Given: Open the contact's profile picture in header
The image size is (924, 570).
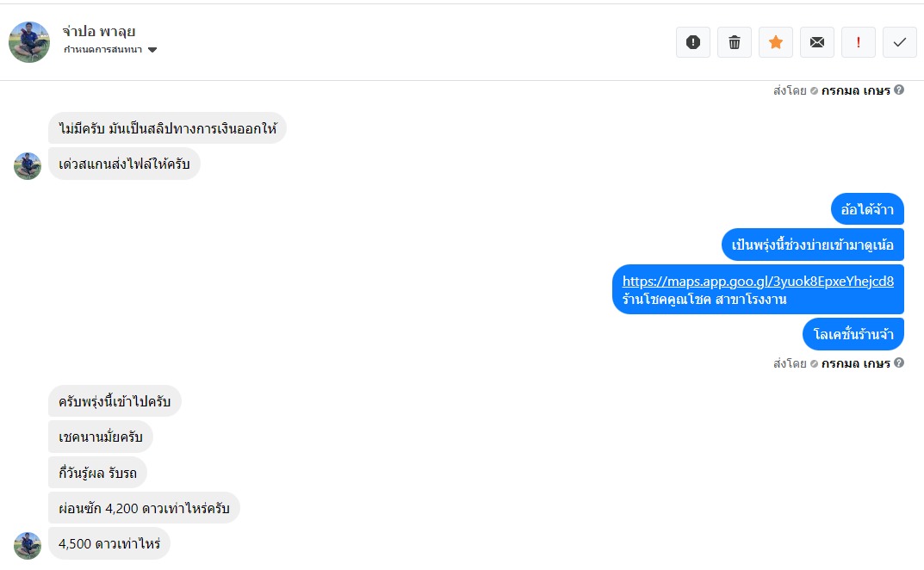Looking at the screenshot, I should [x=29, y=42].
